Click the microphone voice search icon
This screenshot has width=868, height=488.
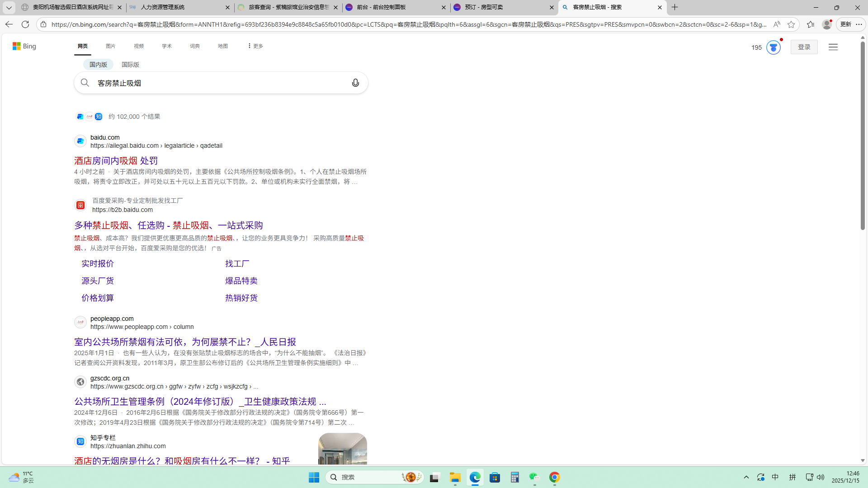coord(355,83)
